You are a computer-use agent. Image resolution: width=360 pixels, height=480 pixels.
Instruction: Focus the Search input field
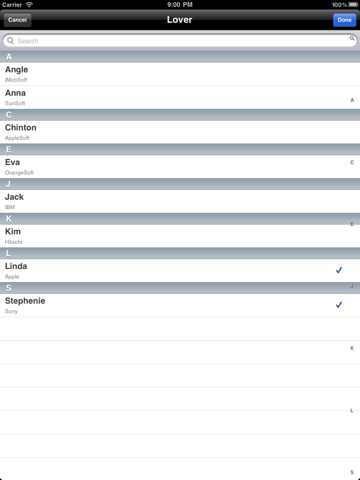(180, 41)
